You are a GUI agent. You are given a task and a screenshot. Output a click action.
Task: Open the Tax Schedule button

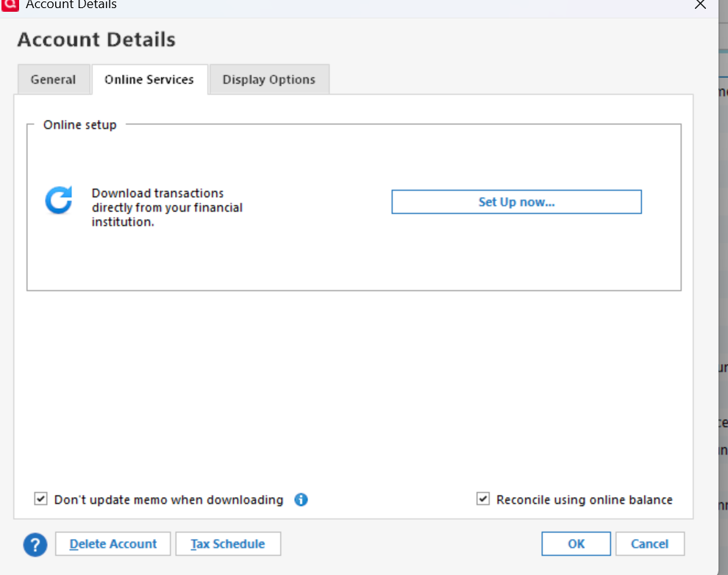(228, 544)
